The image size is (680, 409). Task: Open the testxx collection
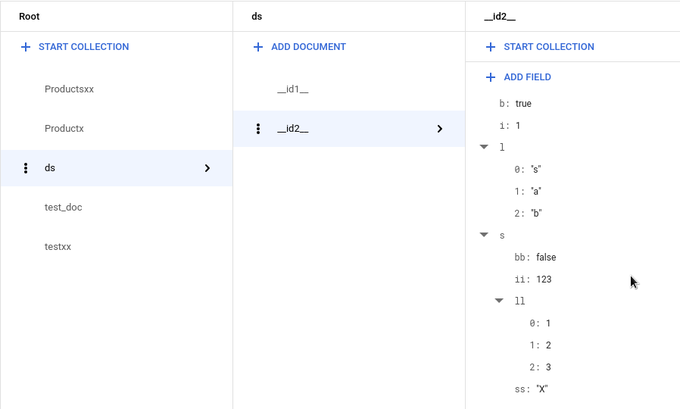58,247
